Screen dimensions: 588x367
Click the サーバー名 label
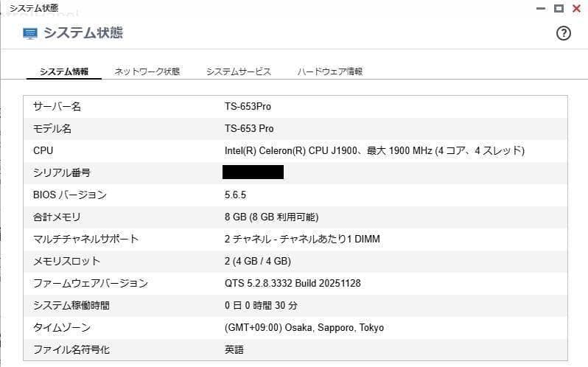57,106
